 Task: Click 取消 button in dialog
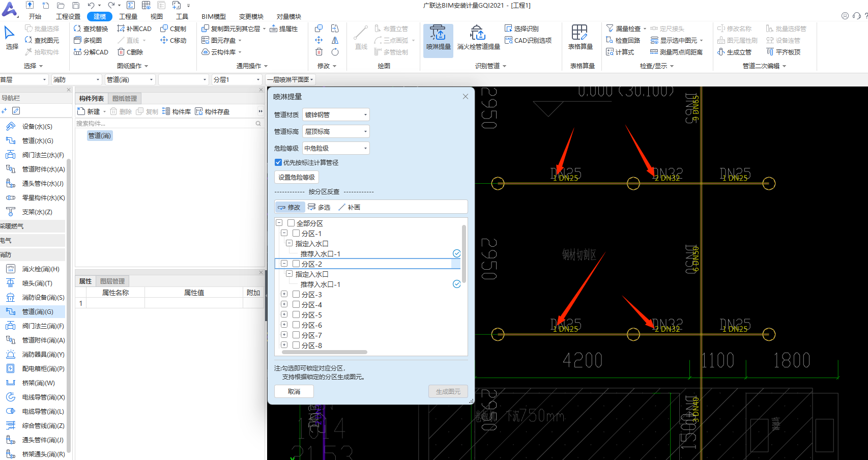click(294, 391)
